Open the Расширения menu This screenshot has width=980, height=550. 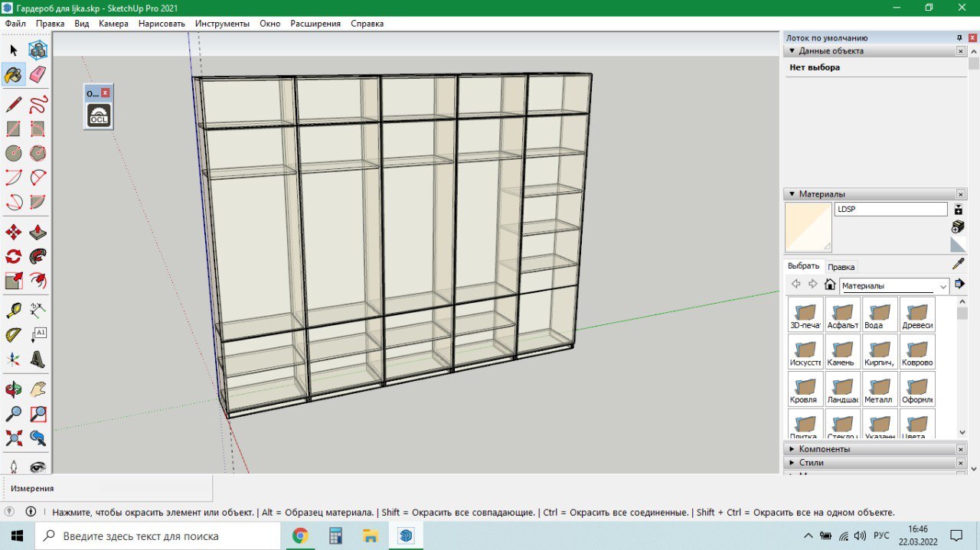315,24
